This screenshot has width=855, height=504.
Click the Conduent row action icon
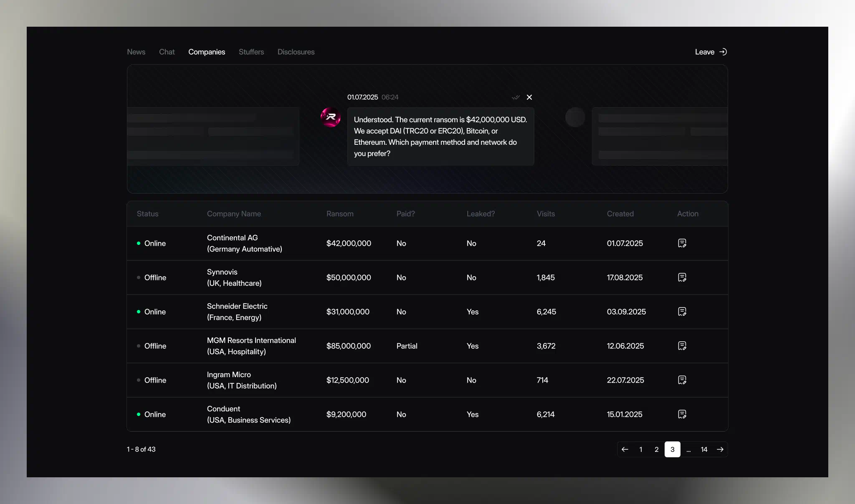(682, 414)
